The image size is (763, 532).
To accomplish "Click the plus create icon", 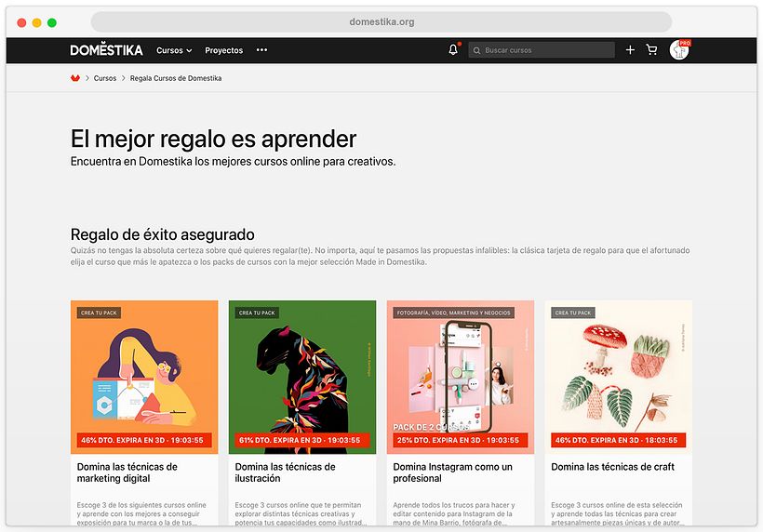I will point(630,49).
